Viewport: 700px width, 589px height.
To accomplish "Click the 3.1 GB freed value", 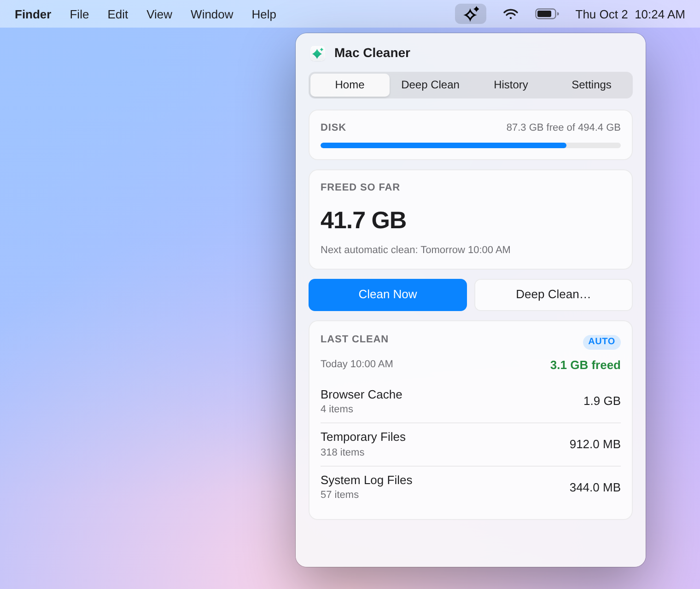I will click(585, 365).
